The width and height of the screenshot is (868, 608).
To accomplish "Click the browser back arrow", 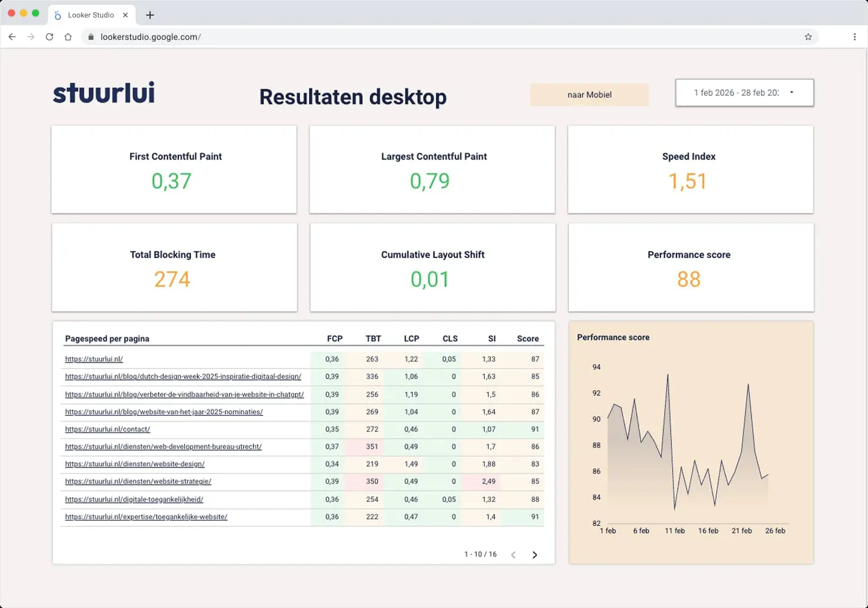I will 12,37.
